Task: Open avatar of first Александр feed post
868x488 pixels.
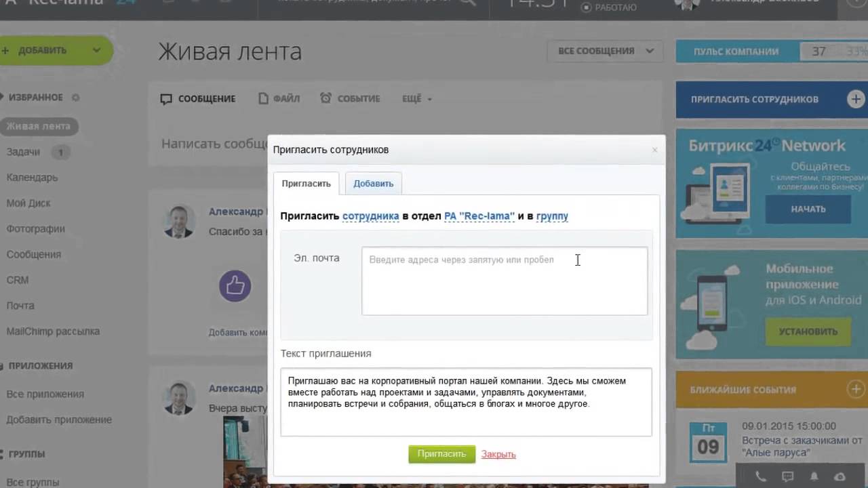Action: (x=180, y=222)
